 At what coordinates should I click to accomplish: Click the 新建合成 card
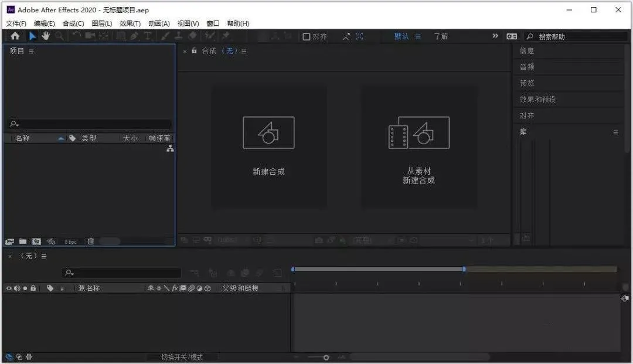click(x=269, y=147)
